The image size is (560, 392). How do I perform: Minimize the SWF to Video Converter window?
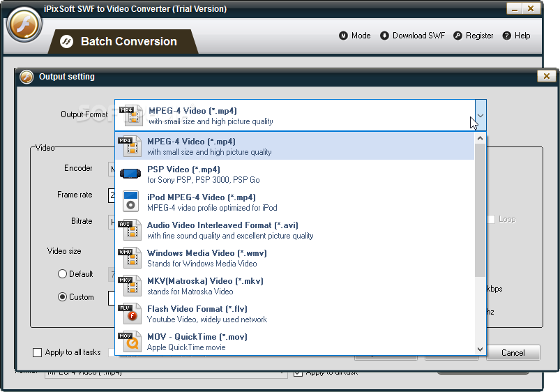tap(515, 8)
